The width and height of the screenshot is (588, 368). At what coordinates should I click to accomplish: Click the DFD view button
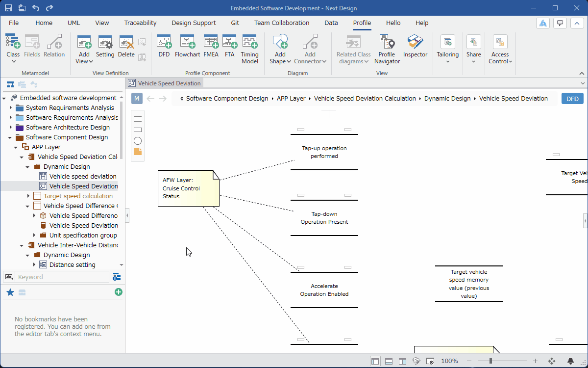[x=572, y=99]
